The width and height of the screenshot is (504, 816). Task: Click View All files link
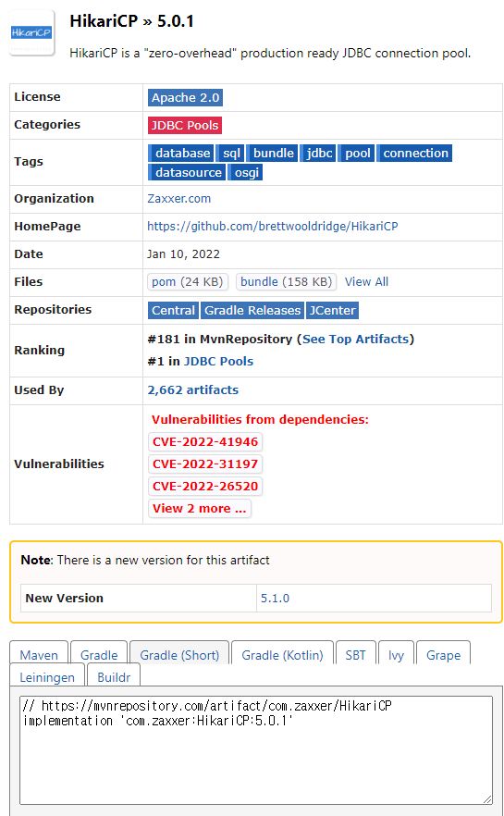coord(367,282)
